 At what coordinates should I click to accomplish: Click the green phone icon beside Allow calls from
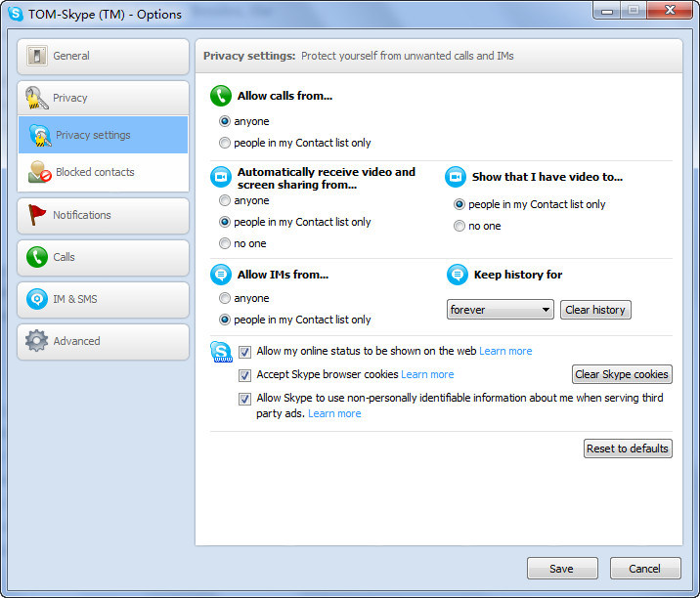pyautogui.click(x=221, y=96)
